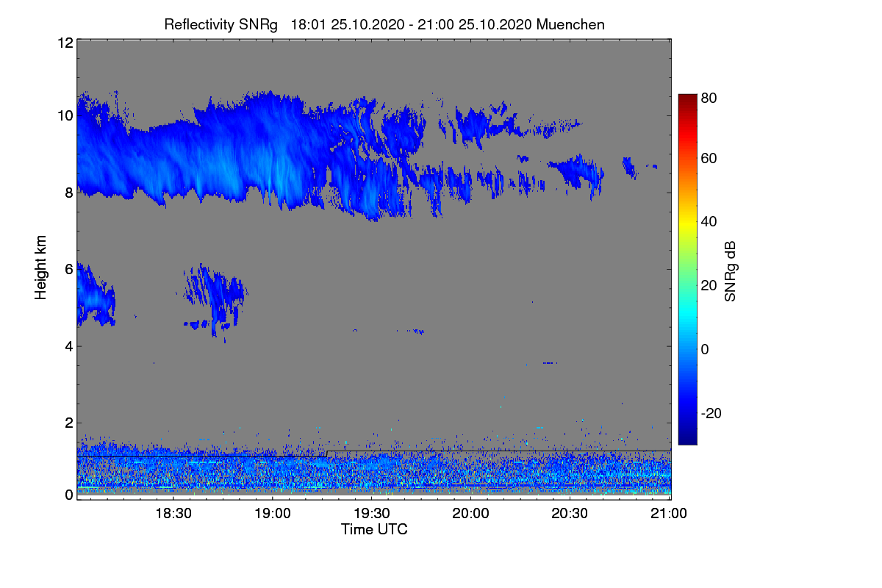Click the height axis label 8
Image resolution: width=882 pixels, height=588 pixels.
click(68, 193)
